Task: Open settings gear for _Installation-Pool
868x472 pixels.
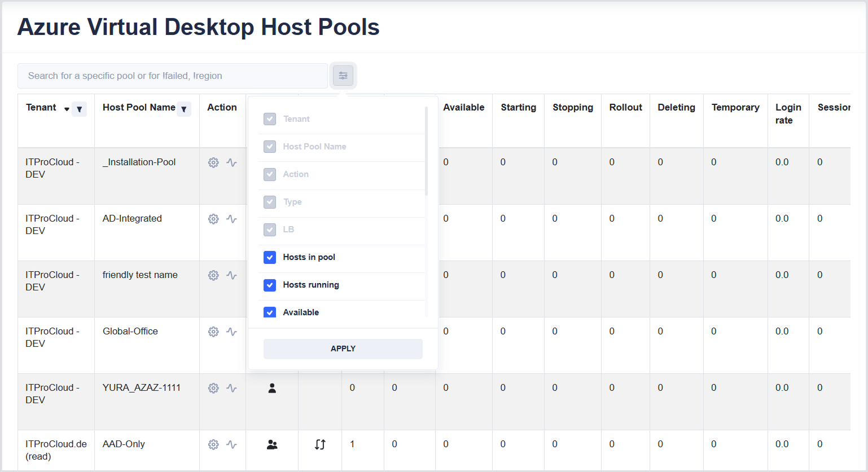Action: coord(213,162)
